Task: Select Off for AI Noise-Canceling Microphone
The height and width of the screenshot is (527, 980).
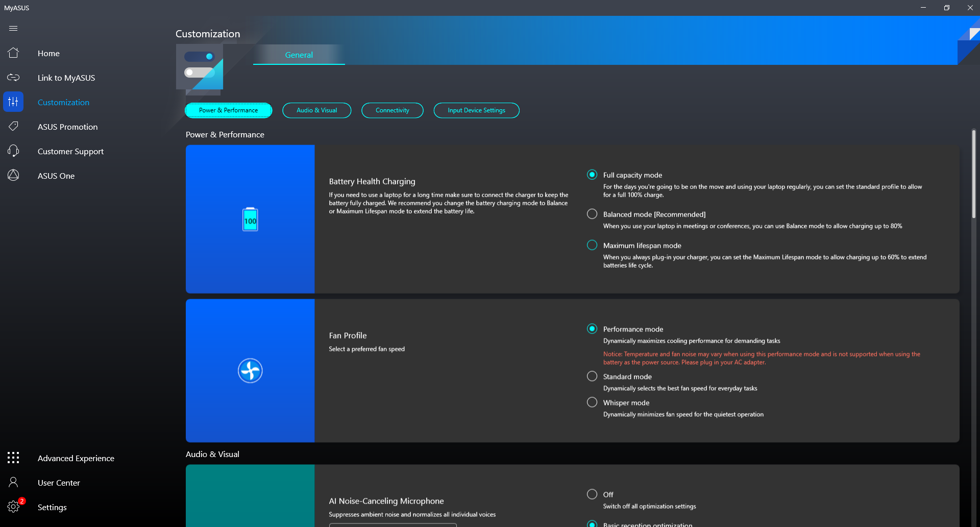Action: [x=592, y=494]
